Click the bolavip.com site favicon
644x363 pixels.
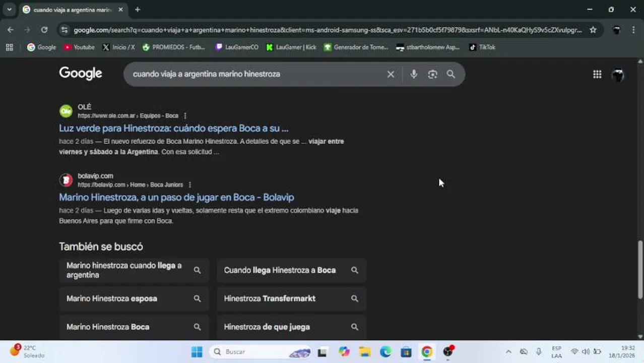click(x=66, y=180)
